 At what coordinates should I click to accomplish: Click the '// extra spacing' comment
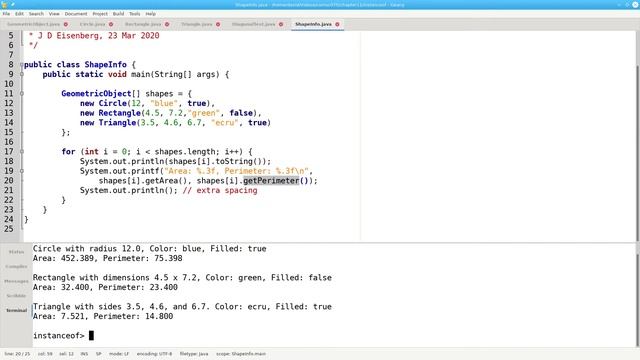pyautogui.click(x=220, y=191)
